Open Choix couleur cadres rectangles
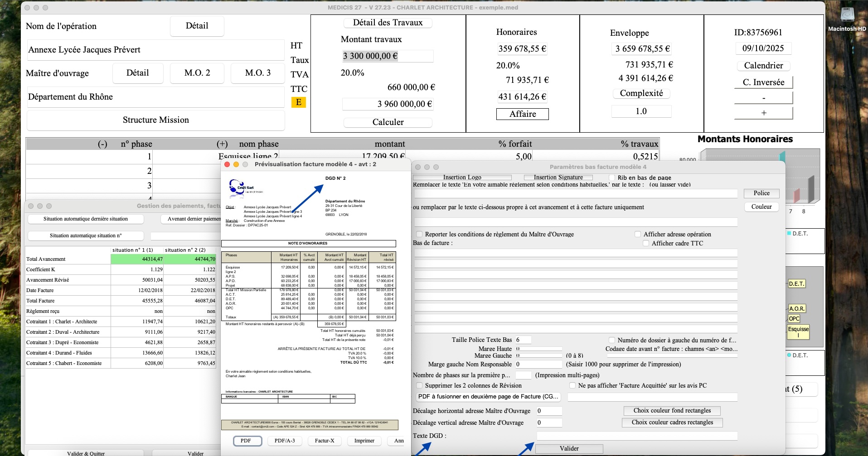The height and width of the screenshot is (456, 868). click(672, 422)
